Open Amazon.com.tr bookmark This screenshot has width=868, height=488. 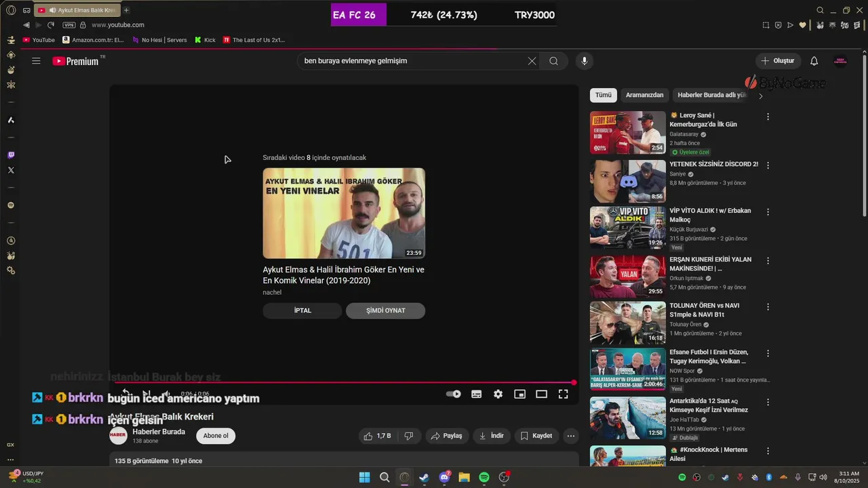tap(93, 40)
